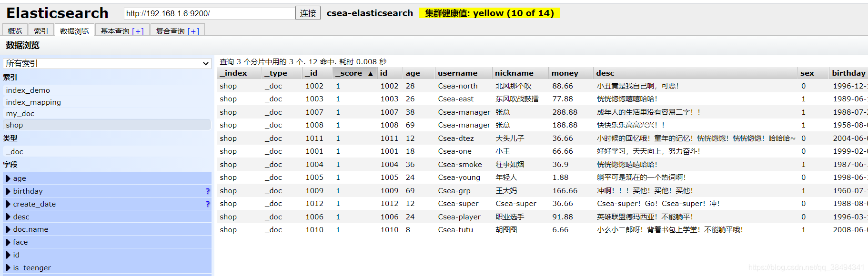Open the row with username Csea-north
This screenshot has width=868, height=276.
(x=543, y=86)
